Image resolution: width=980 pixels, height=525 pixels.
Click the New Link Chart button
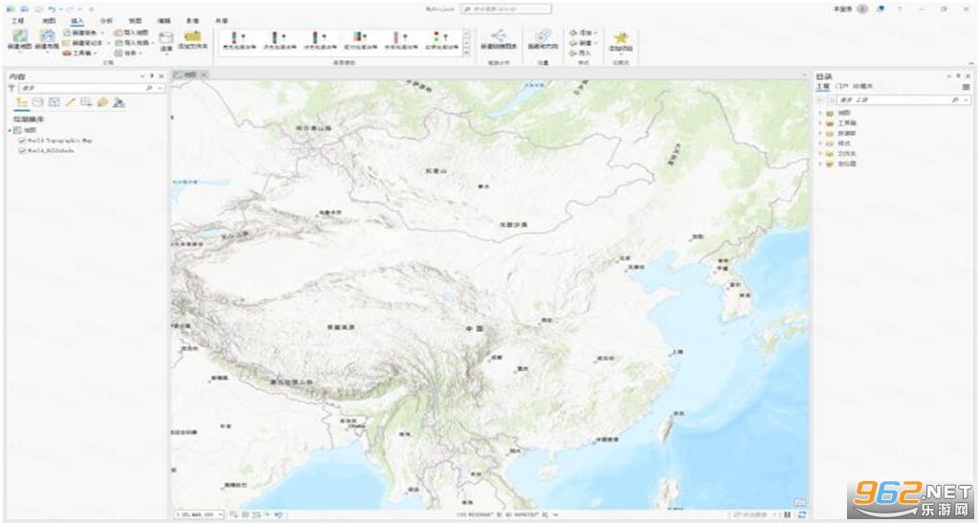pyautogui.click(x=498, y=40)
